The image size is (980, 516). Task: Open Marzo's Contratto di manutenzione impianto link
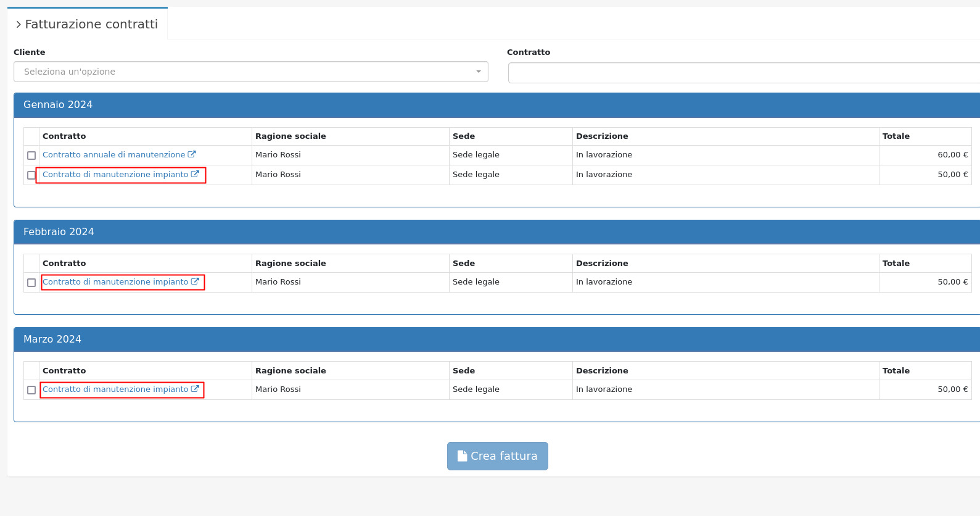pos(115,389)
